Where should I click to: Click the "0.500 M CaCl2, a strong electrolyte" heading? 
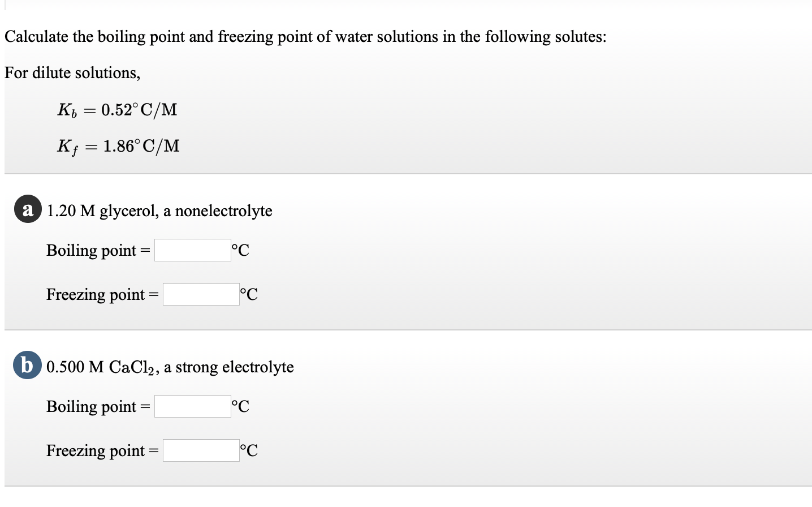coord(170,367)
